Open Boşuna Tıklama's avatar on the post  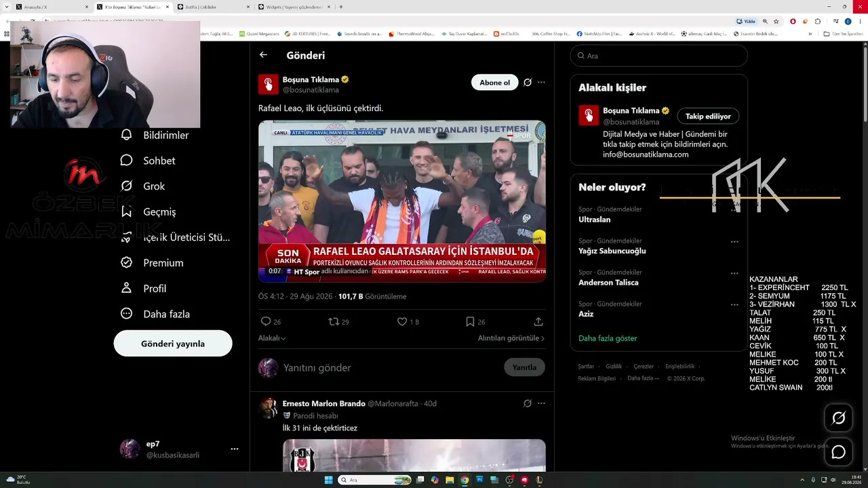(x=269, y=84)
